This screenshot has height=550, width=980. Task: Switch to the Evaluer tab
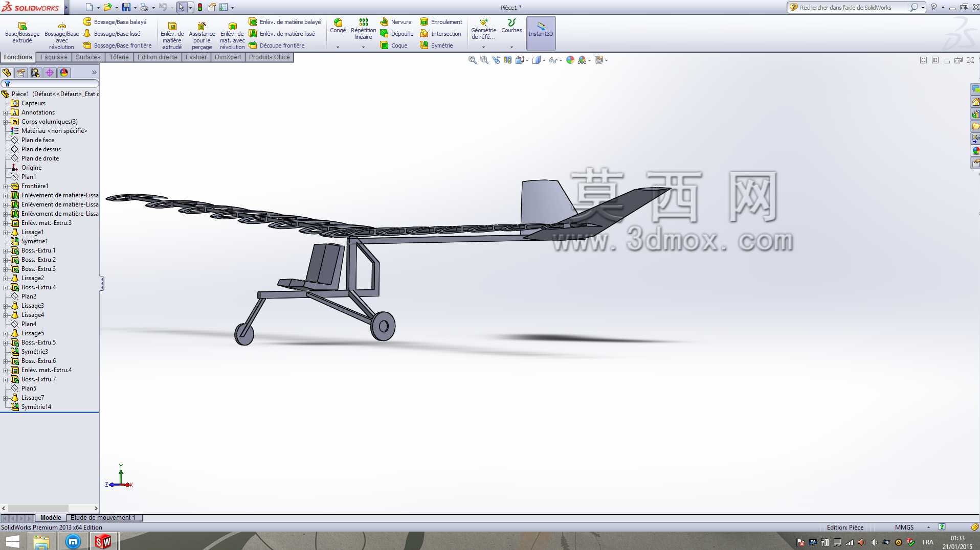click(196, 57)
